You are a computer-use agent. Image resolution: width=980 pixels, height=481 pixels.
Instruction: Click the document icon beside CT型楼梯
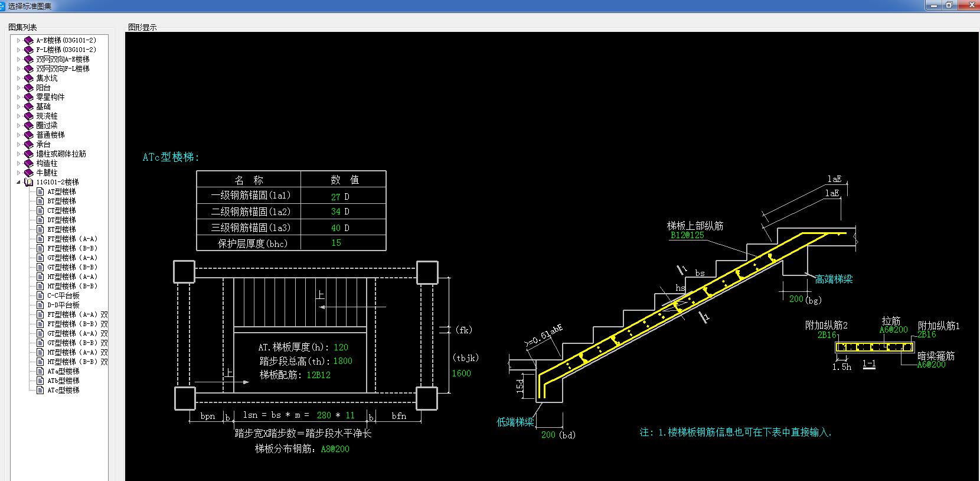coord(40,210)
